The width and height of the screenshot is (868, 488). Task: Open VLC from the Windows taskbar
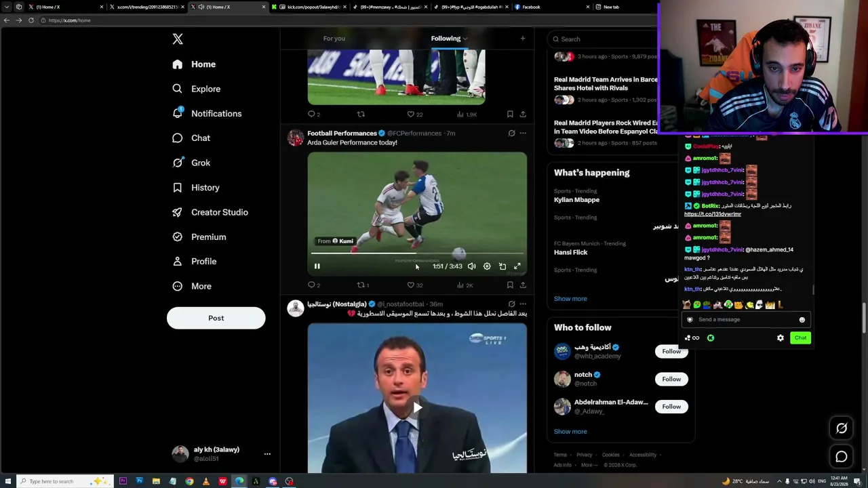[x=206, y=481]
